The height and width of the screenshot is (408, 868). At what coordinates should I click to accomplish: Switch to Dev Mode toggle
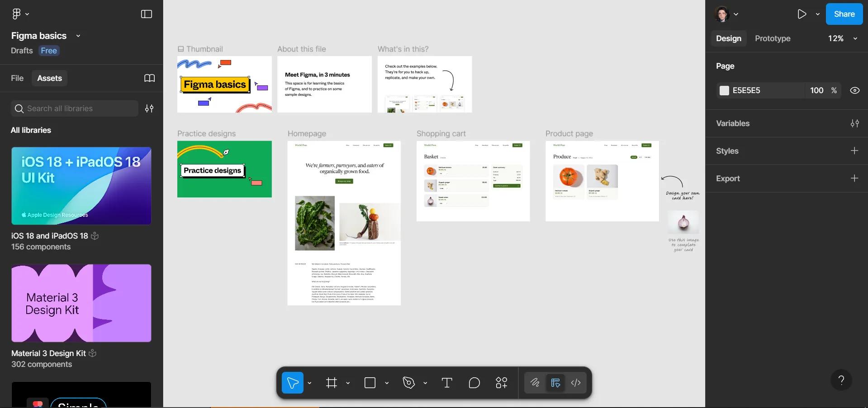(576, 383)
